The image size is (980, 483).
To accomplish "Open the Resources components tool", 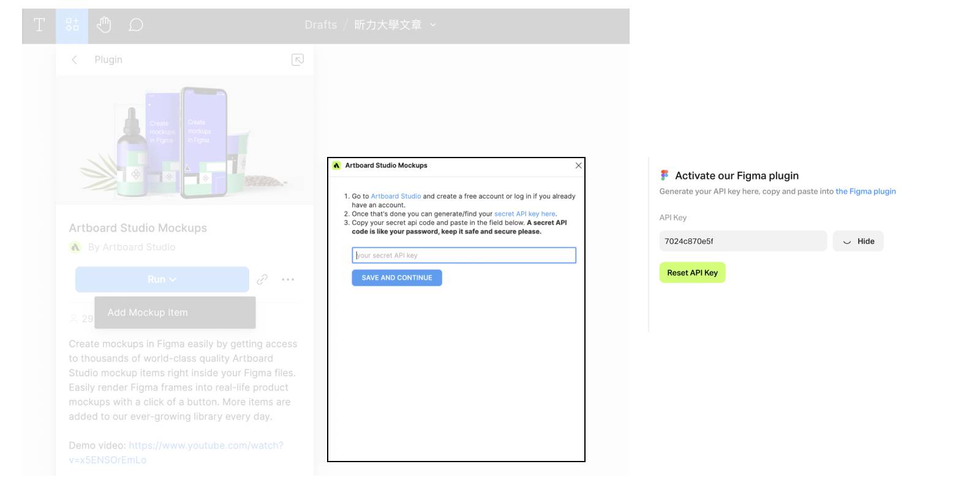I will pyautogui.click(x=72, y=25).
